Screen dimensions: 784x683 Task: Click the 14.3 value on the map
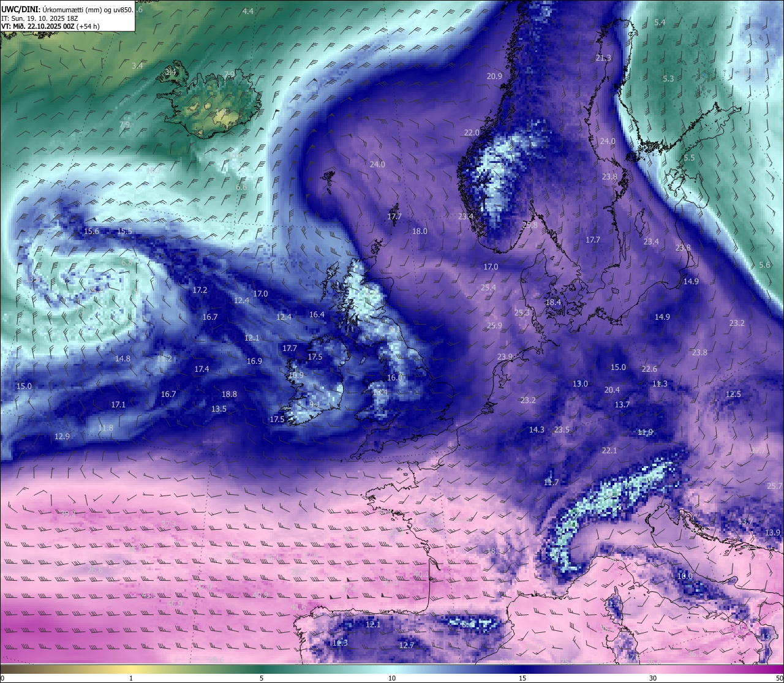(x=537, y=429)
